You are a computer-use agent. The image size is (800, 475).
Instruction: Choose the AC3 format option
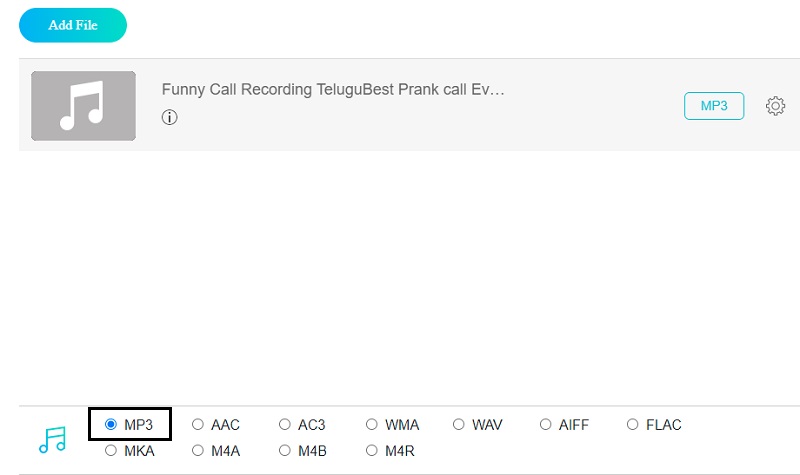click(285, 425)
